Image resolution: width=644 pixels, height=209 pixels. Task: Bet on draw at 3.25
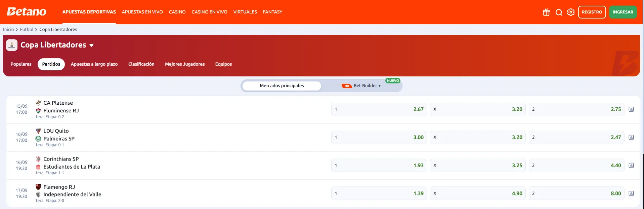478,165
